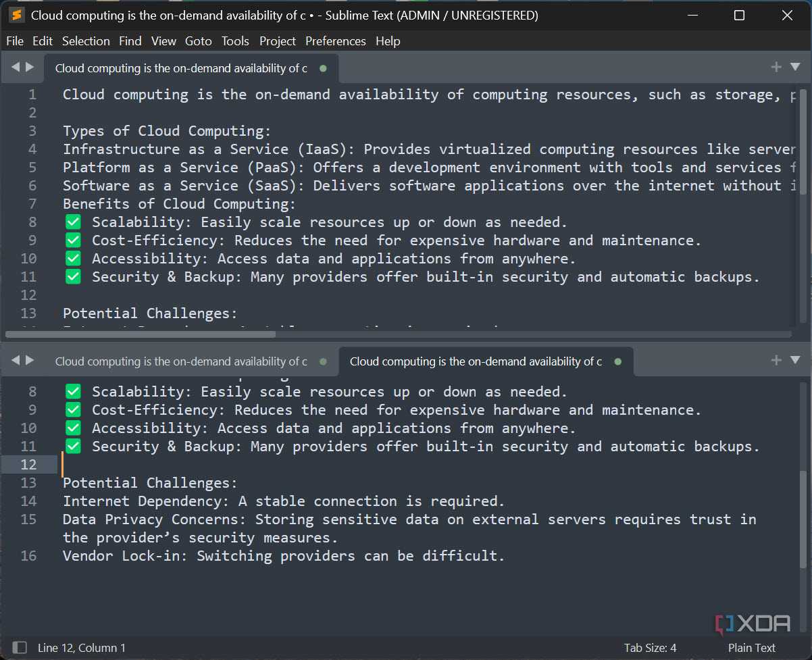
Task: Maximize the Sublime Text window
Action: (739, 15)
